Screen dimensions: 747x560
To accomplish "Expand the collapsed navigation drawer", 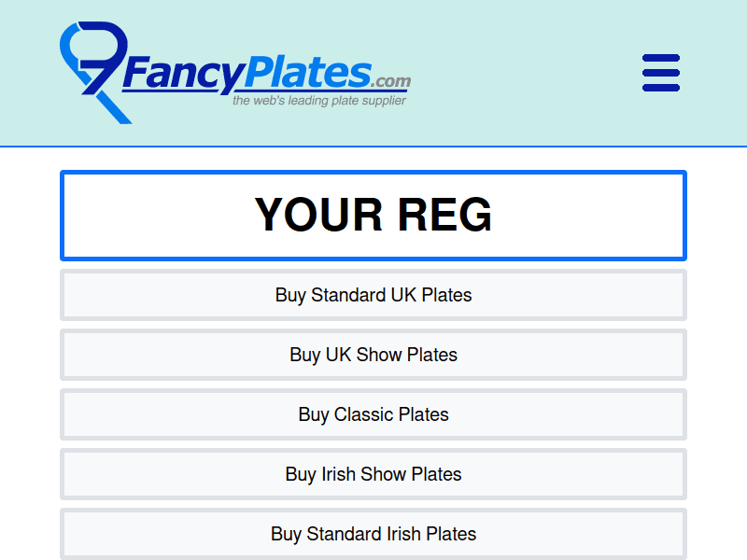I will pos(661,73).
